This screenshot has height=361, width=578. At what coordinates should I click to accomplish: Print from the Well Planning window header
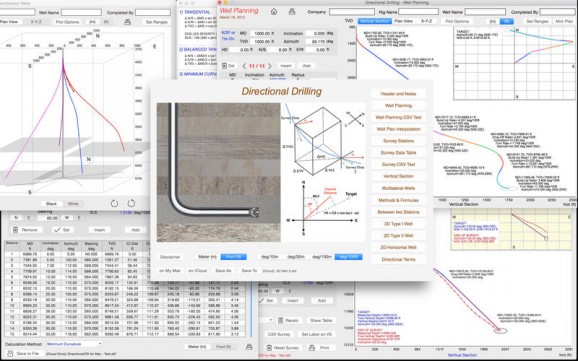pyautogui.click(x=292, y=12)
